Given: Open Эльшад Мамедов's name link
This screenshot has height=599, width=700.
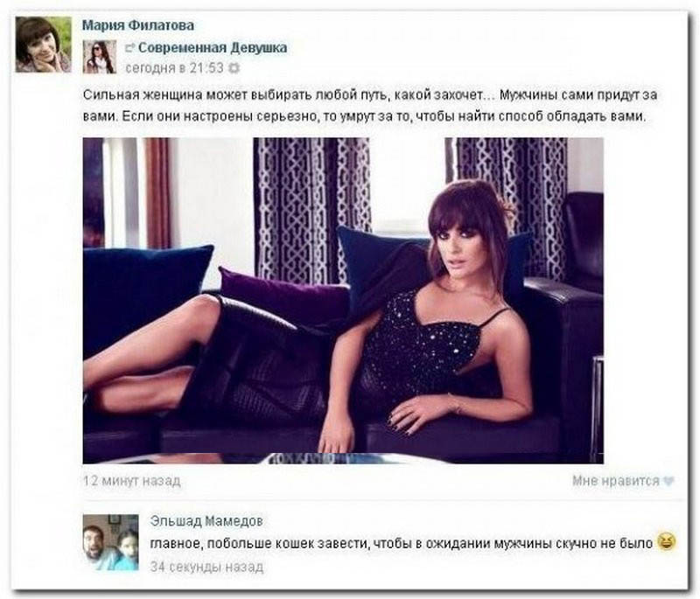Looking at the screenshot, I should pos(206,520).
